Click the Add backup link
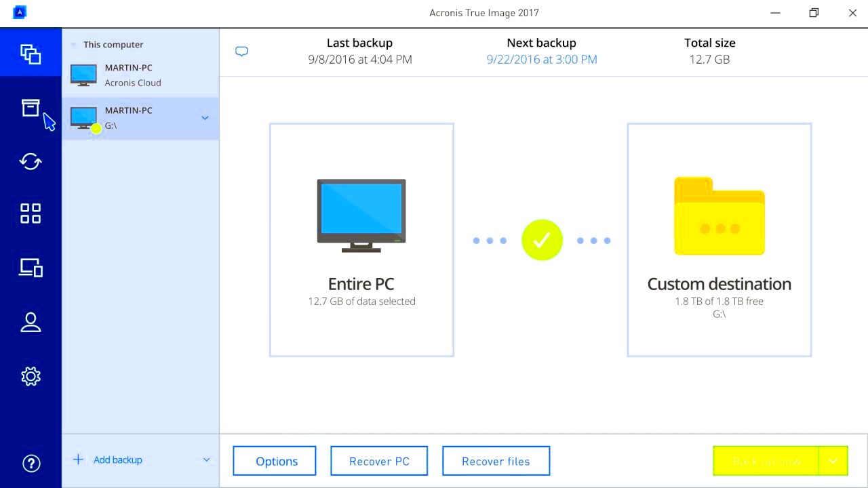The image size is (868, 488). 118,460
